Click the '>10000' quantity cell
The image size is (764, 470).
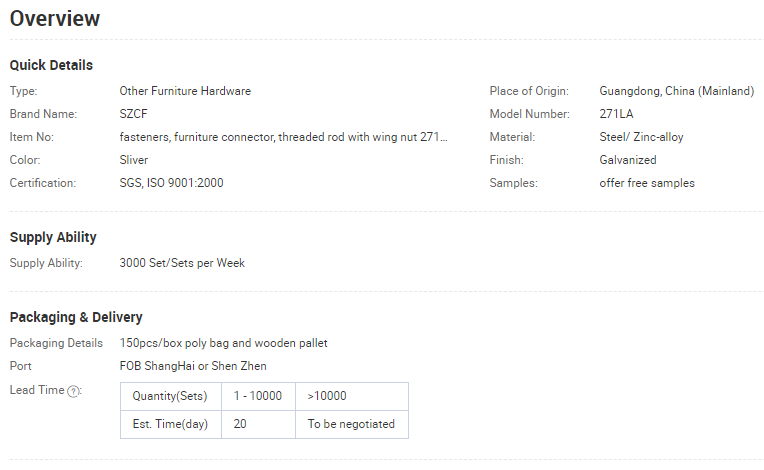tap(352, 396)
